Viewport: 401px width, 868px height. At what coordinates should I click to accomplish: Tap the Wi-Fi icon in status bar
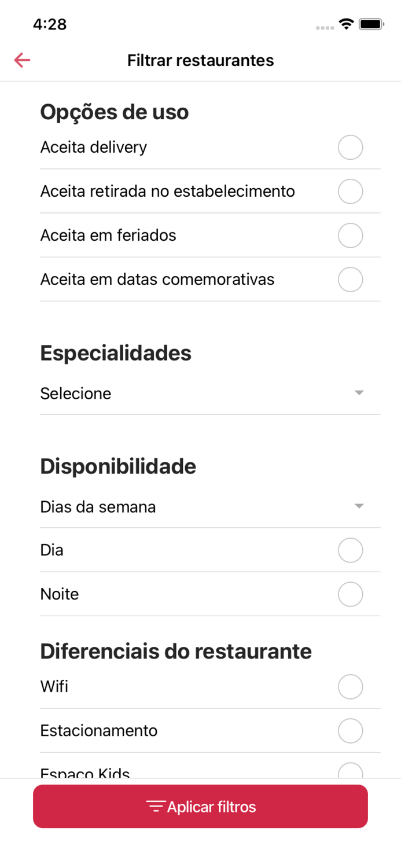(x=346, y=24)
